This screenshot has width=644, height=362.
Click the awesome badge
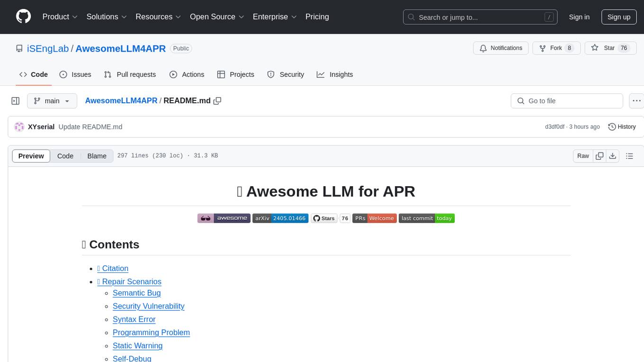pyautogui.click(x=224, y=218)
